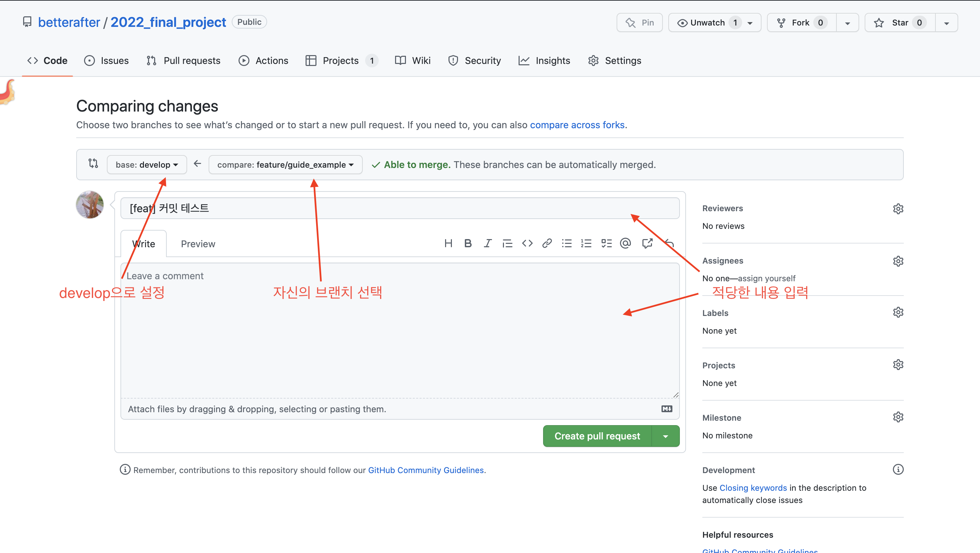Add a bulleted list from the toolbar
980x553 pixels.
[567, 244]
